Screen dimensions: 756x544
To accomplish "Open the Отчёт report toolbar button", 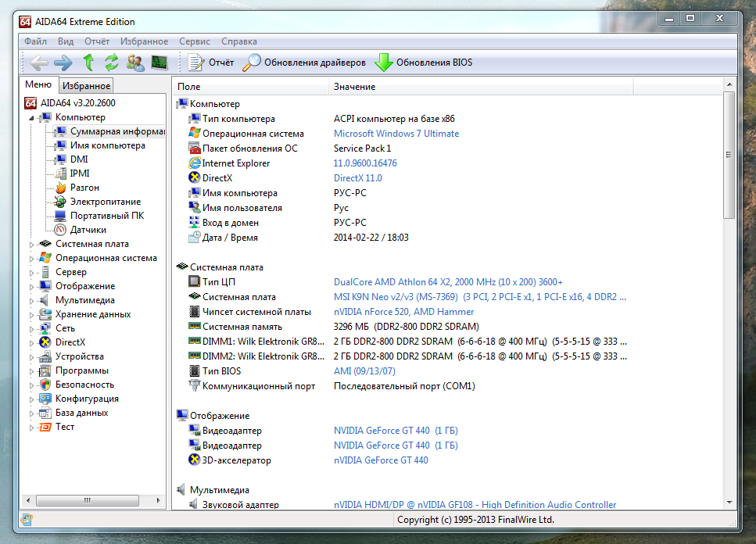I will (x=211, y=63).
